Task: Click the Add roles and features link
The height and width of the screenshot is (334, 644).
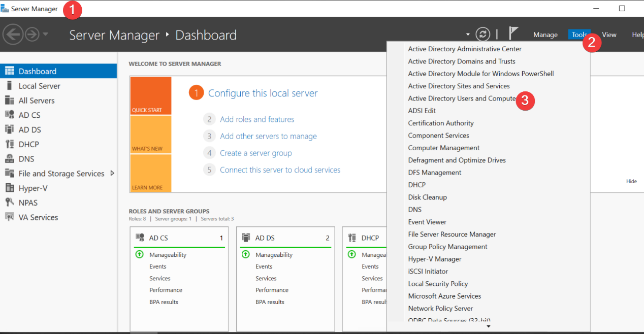Action: [256, 119]
